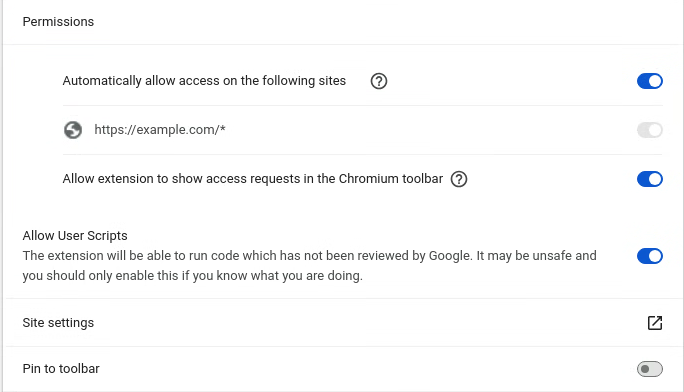The image size is (684, 392).
Task: Enable the Pin to toolbar switch
Action: pyautogui.click(x=650, y=369)
